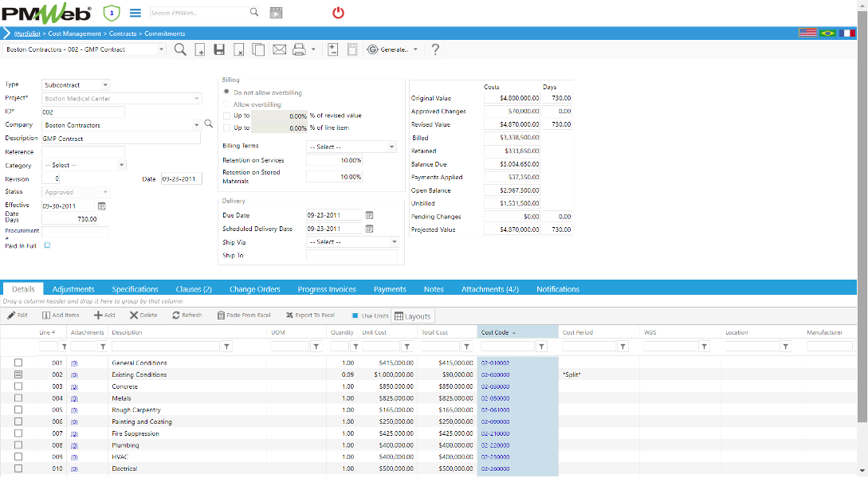The width and height of the screenshot is (868, 478).
Task: Expand the breadcrumb chevron arrow at left
Action: click(x=6, y=33)
